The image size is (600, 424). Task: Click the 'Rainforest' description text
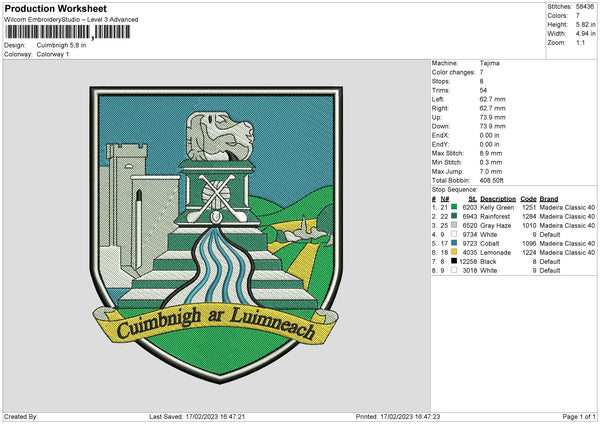(495, 217)
